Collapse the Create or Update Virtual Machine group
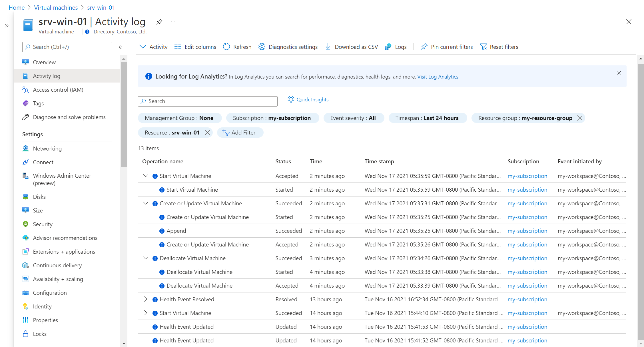 coord(146,203)
